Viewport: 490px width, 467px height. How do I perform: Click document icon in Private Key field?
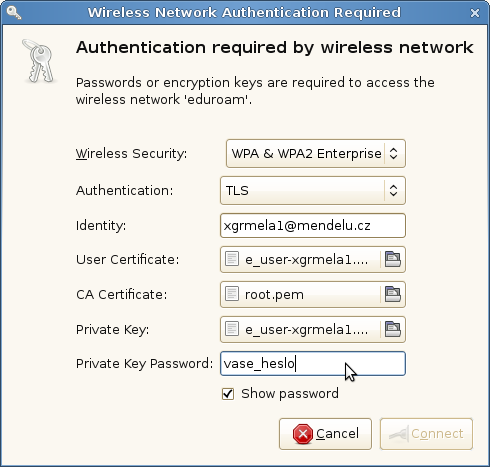(232, 329)
